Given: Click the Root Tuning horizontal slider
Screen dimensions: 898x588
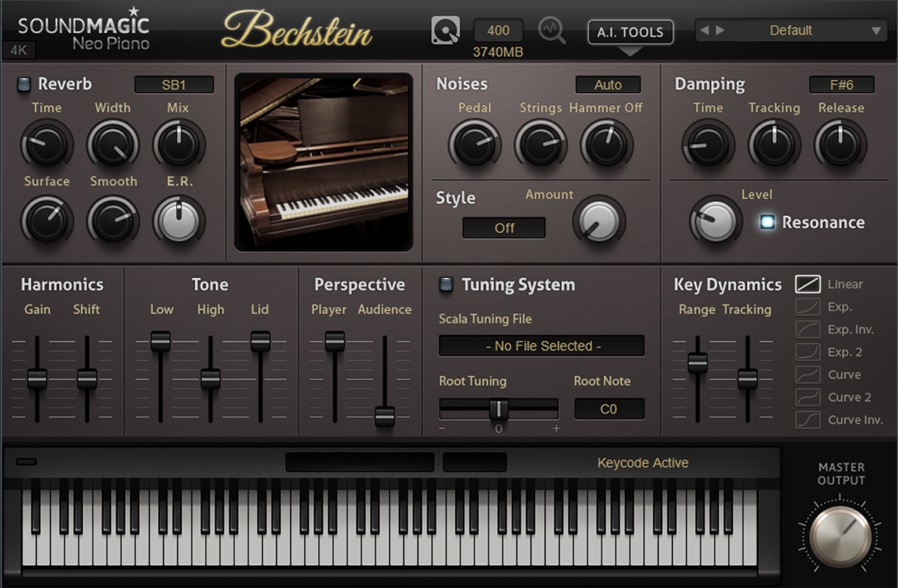Looking at the screenshot, I should 498,408.
